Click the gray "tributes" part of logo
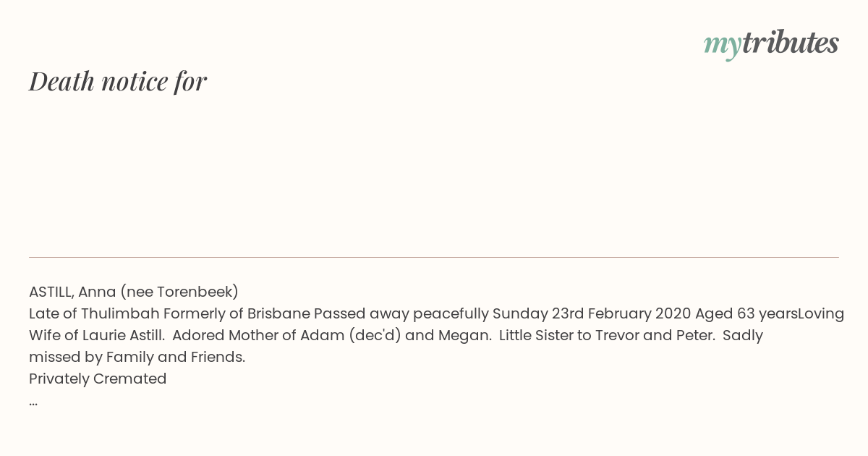Image resolution: width=868 pixels, height=456 pixels. 791,42
